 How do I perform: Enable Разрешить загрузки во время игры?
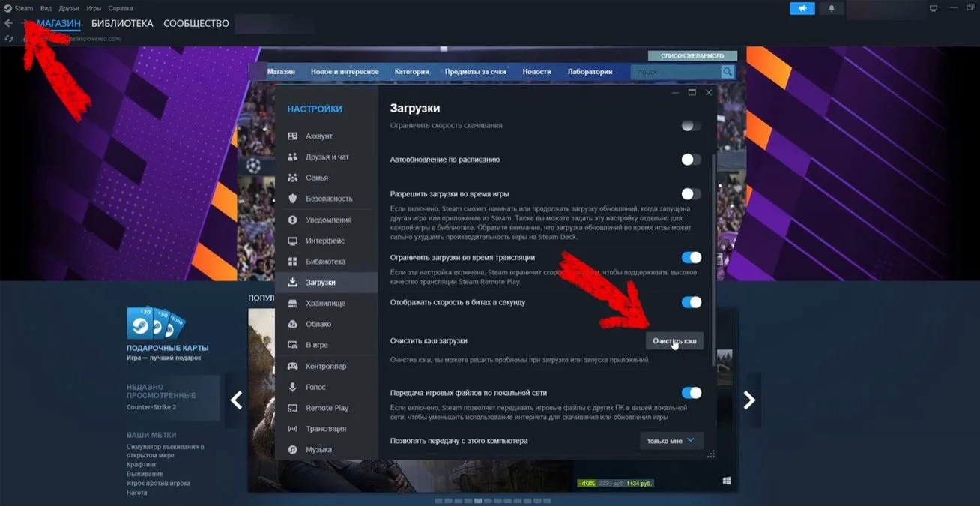pos(692,194)
